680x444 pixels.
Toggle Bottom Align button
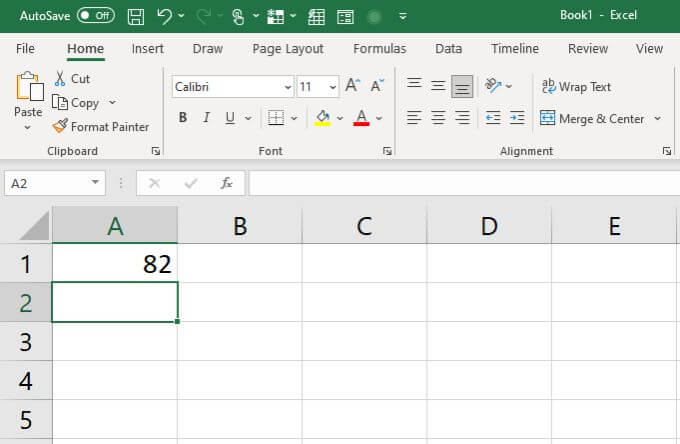click(462, 86)
